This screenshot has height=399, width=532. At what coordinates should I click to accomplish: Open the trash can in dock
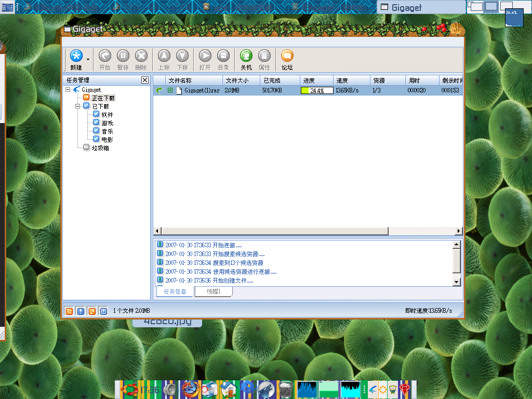point(286,390)
